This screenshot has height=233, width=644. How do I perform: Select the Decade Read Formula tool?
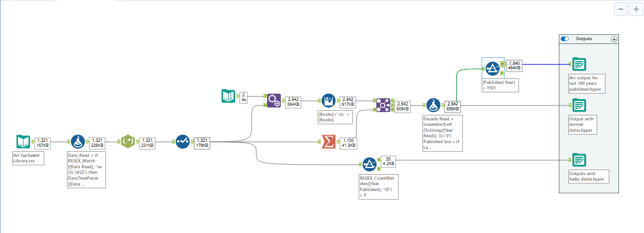tap(433, 105)
